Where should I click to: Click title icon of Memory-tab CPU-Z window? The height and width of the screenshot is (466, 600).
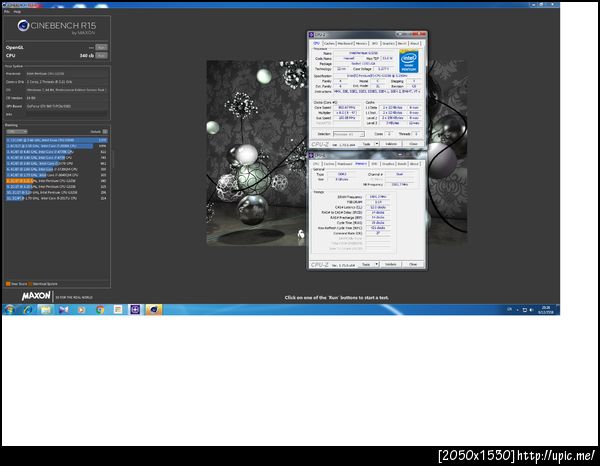point(311,156)
